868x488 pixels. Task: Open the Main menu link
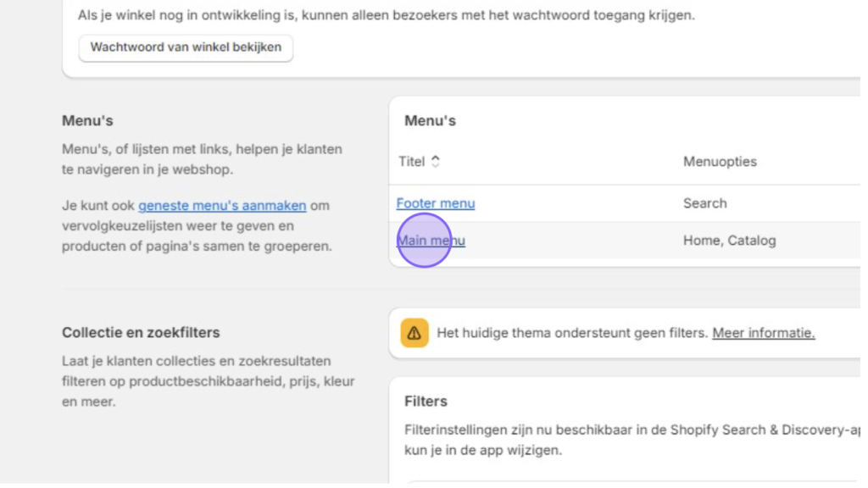click(x=431, y=241)
